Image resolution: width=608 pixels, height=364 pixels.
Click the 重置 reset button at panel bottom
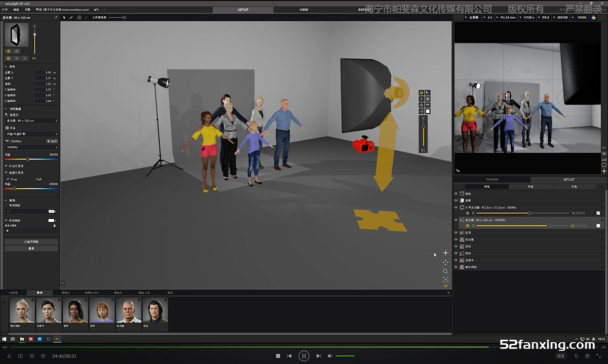pyautogui.click(x=31, y=249)
